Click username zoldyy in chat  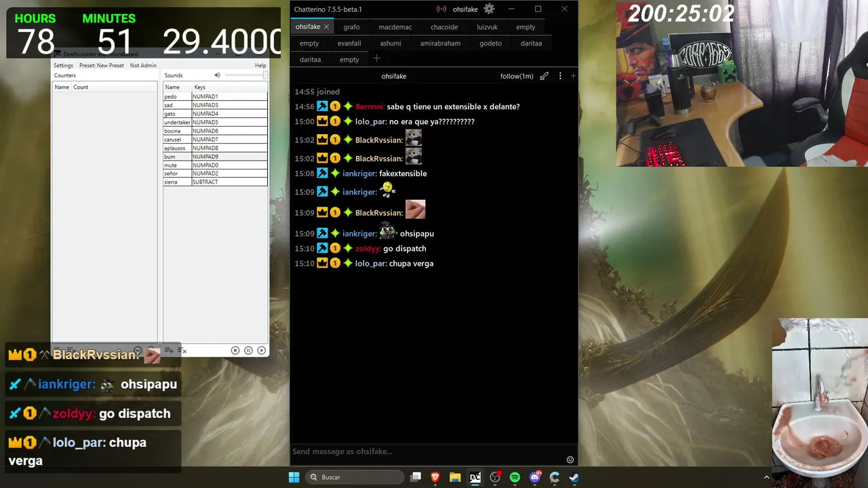[x=368, y=249]
